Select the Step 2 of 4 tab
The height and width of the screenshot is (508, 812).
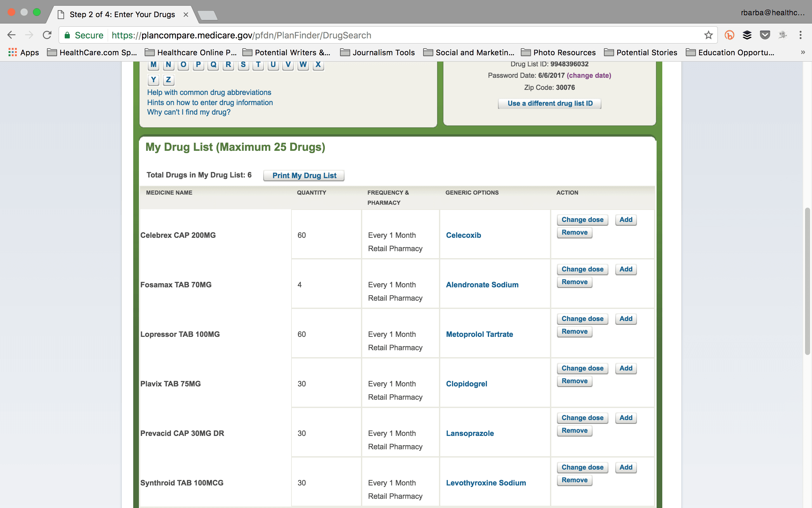coord(122,15)
